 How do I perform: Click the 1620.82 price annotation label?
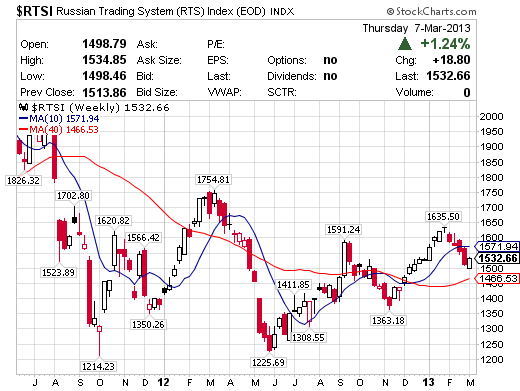pos(113,221)
